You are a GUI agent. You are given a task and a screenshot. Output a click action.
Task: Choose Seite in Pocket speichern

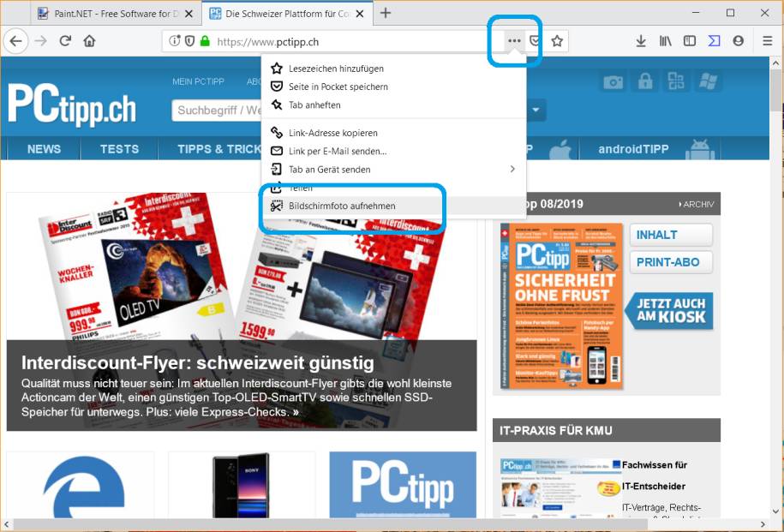[x=393, y=87]
